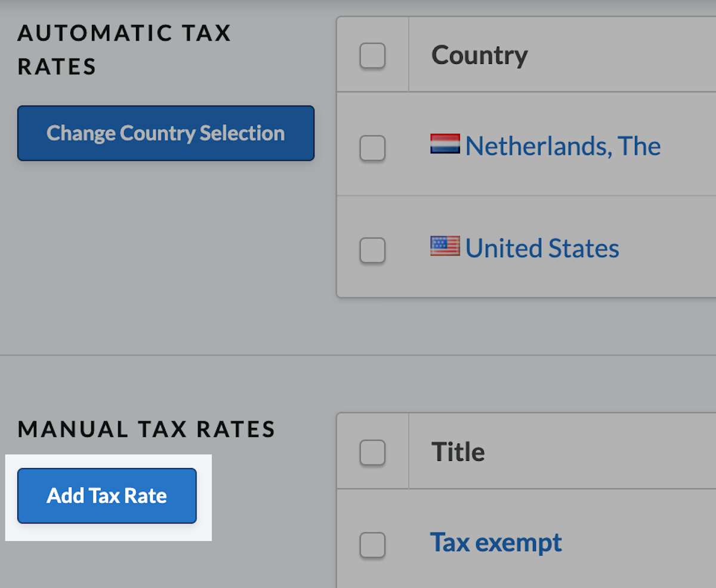Sort by the Country column header
Screen dimensions: 716x588
tap(479, 56)
